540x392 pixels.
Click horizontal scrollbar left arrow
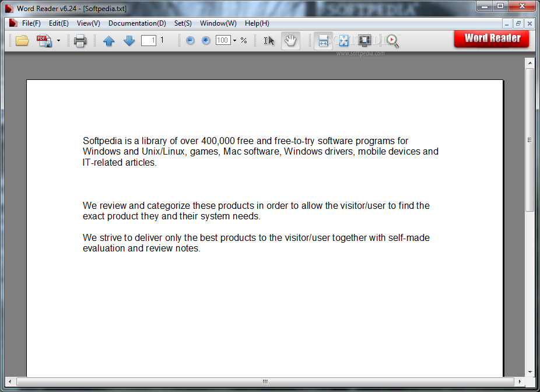click(10, 381)
